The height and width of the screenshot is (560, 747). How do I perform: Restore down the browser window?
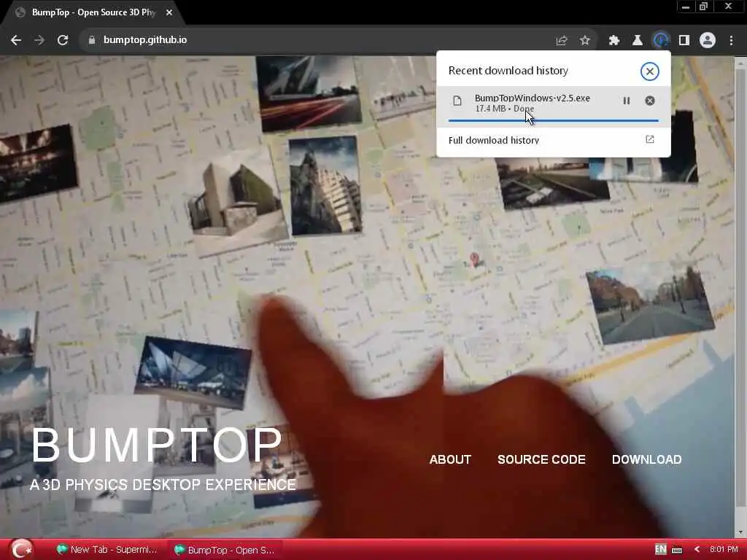point(703,7)
